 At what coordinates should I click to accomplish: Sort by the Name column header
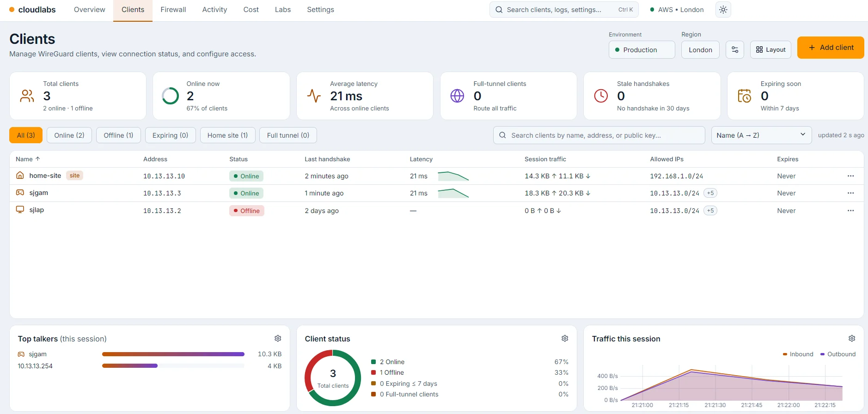[x=28, y=159]
